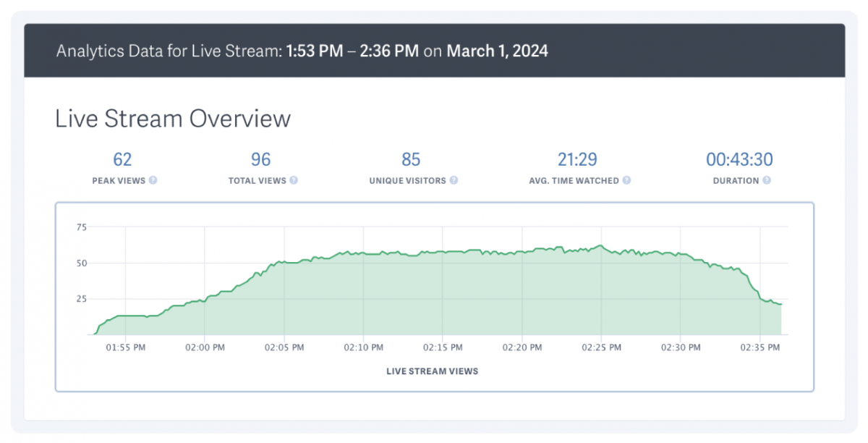Click the 25 value on the y-axis
This screenshot has height=443, width=868.
click(82, 298)
